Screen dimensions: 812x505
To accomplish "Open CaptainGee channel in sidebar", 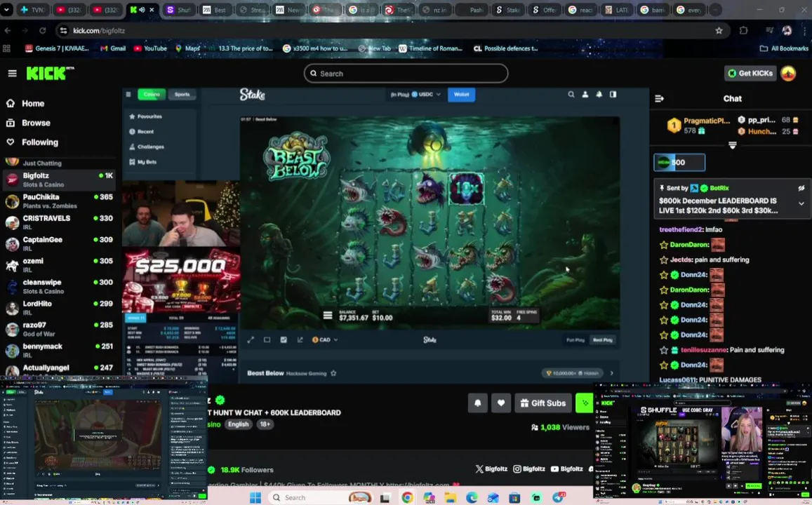I will tap(59, 243).
